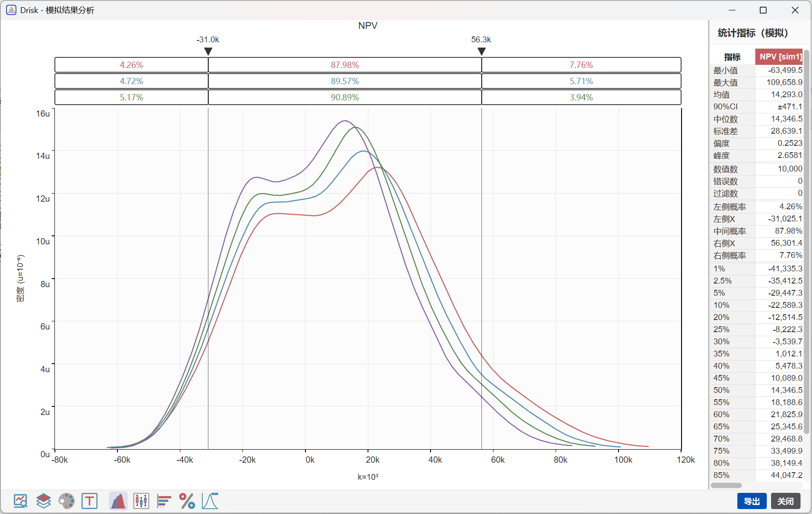
Task: Show the fitted distribution curve tool
Action: (210, 501)
